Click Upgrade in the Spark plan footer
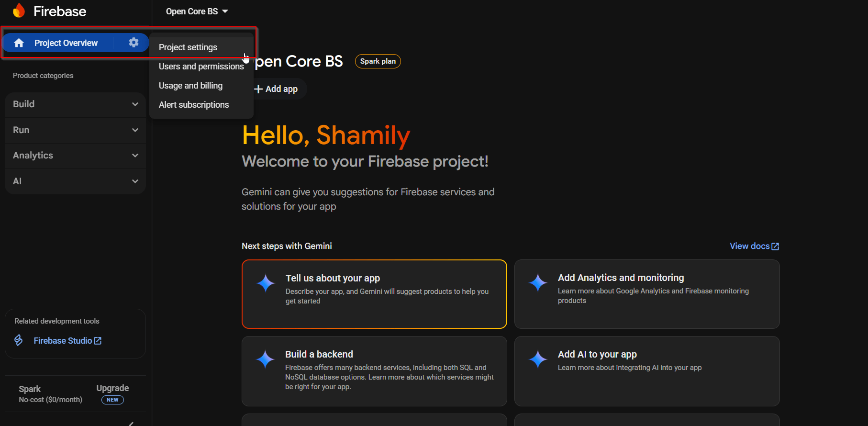This screenshot has width=868, height=426. point(112,388)
